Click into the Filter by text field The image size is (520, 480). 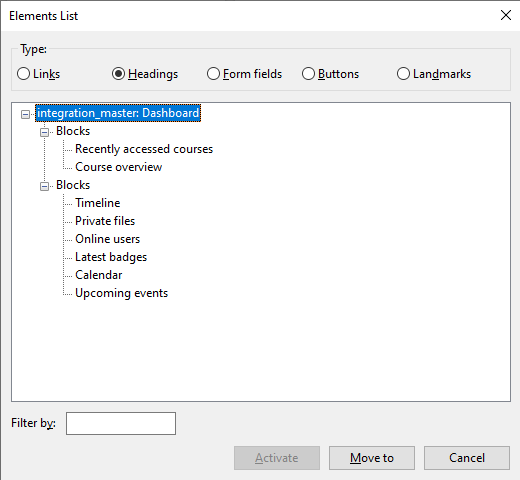pyautogui.click(x=121, y=423)
